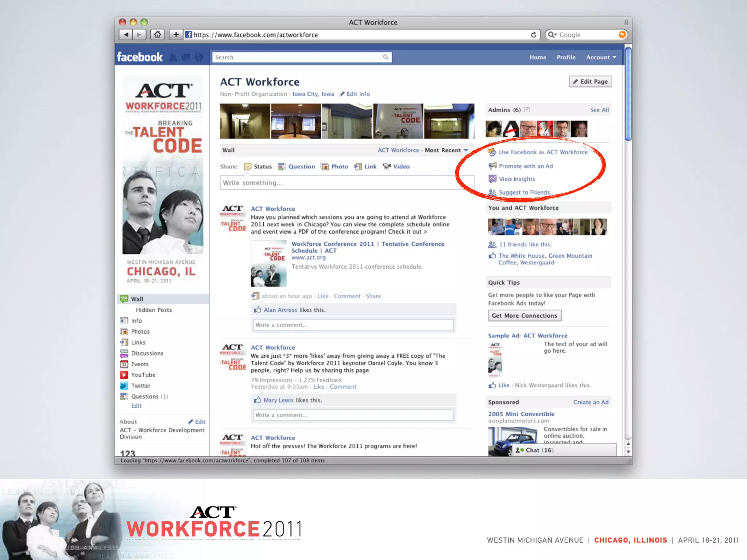Click the Google search box in browser

586,35
